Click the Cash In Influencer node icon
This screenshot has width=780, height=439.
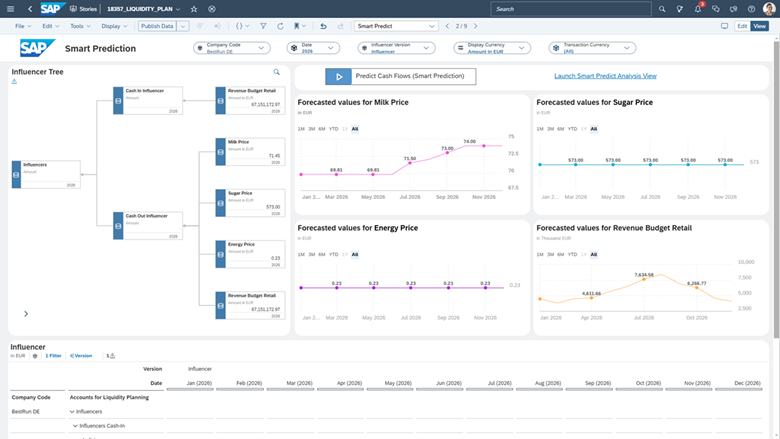(x=118, y=100)
